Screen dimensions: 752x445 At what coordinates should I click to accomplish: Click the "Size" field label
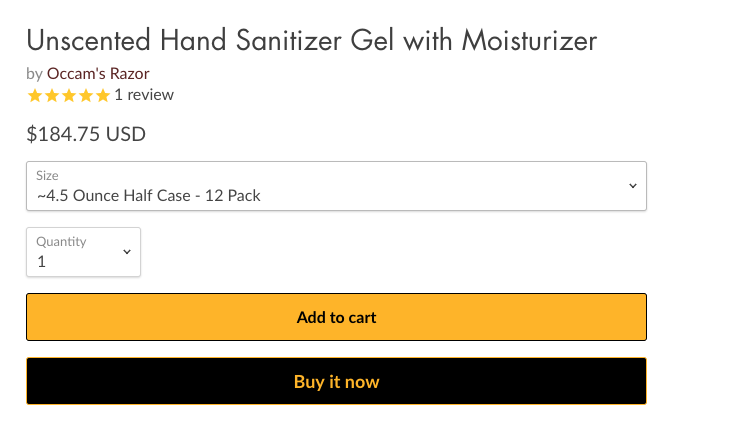point(47,175)
